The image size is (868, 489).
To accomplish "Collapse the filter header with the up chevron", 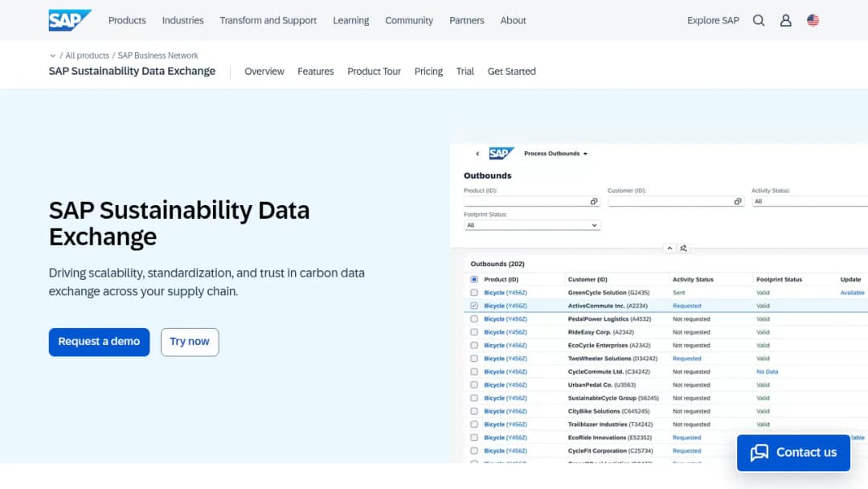I will [x=669, y=248].
